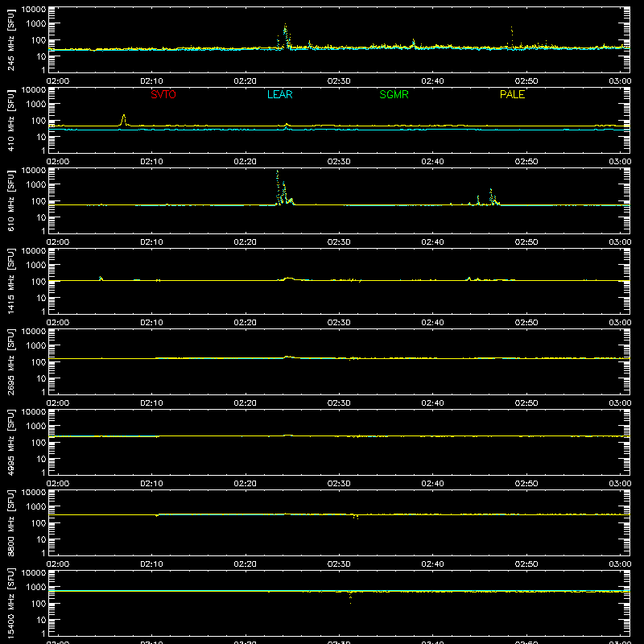Click the 8800 MHz dip after 02:30
644x644 pixels.
[355, 517]
